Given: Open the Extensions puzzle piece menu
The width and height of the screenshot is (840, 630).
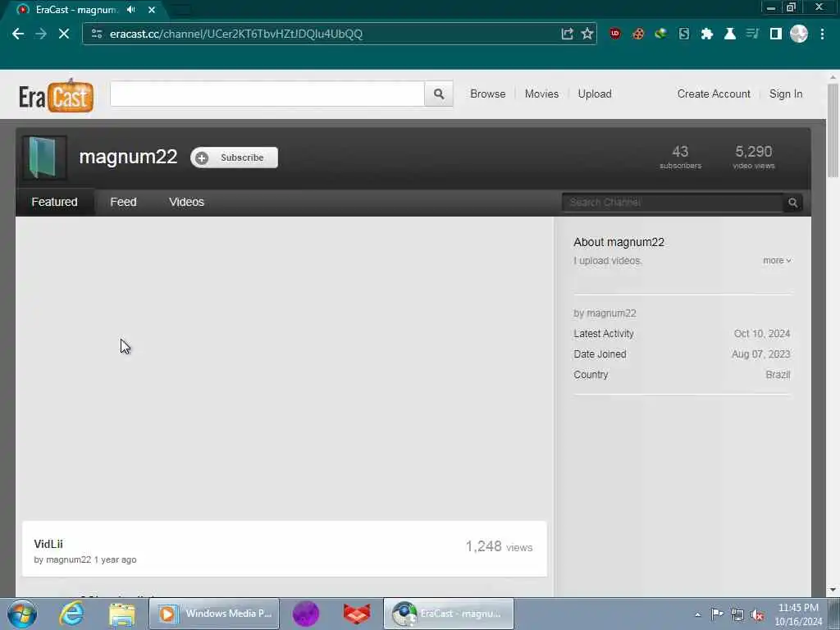Looking at the screenshot, I should pos(707,34).
